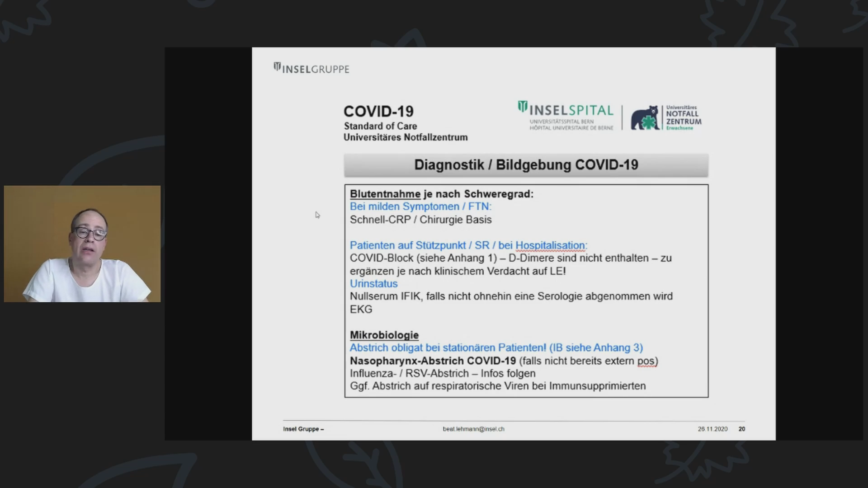Viewport: 868px width, 488px height.
Task: Click the slide date 26.11.2020
Action: pyautogui.click(x=712, y=429)
